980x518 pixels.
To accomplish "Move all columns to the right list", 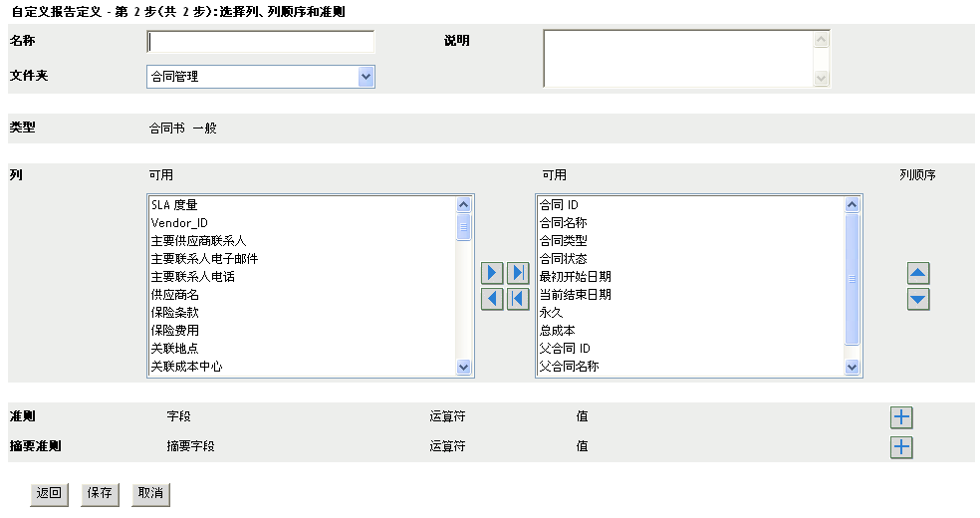I will pos(518,273).
